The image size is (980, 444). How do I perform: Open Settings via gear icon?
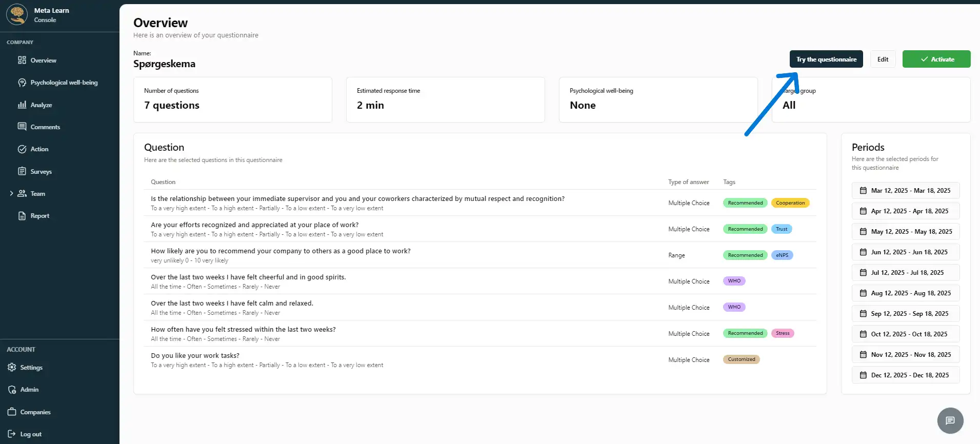(x=12, y=368)
